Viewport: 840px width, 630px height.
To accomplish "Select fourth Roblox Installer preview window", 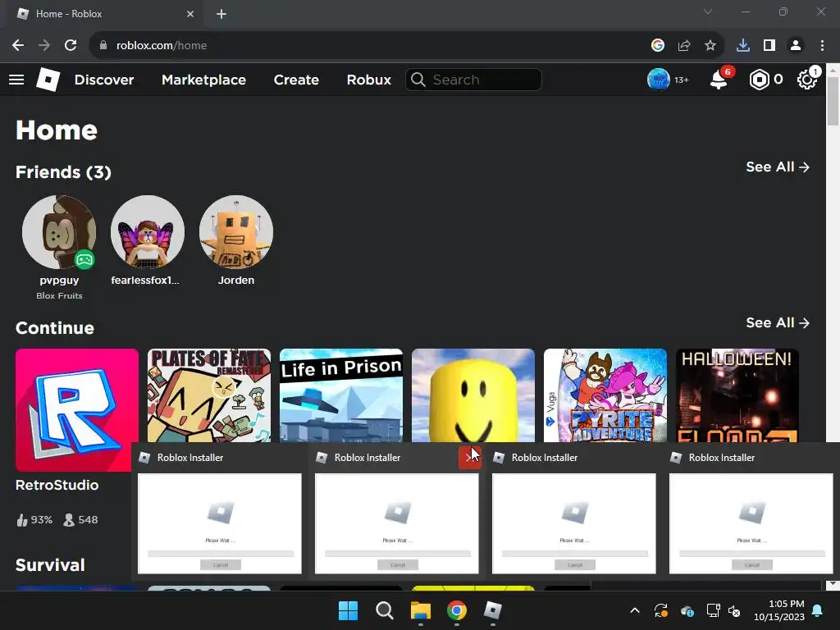I will click(x=751, y=523).
